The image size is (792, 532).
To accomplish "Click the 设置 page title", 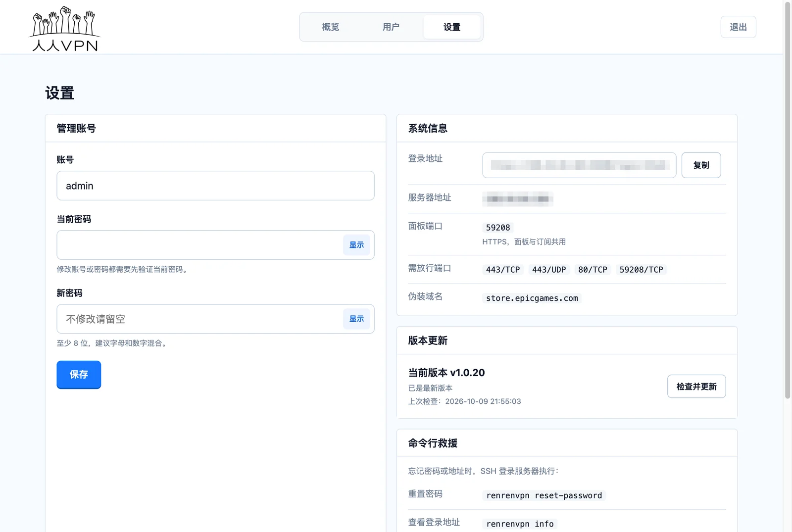I will pos(59,93).
